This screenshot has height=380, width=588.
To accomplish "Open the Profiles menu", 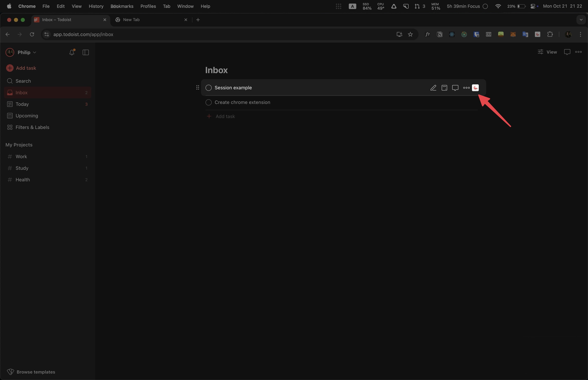I will pyautogui.click(x=148, y=6).
